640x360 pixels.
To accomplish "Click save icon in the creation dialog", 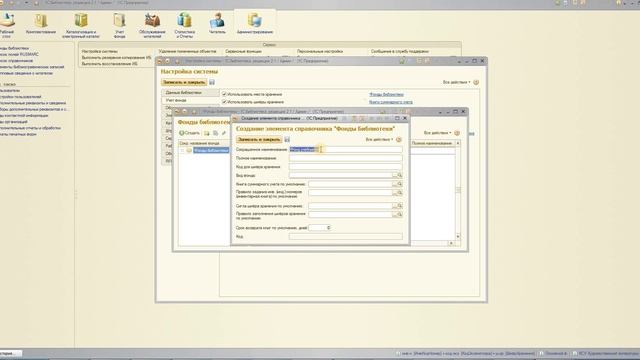I will coord(287,140).
